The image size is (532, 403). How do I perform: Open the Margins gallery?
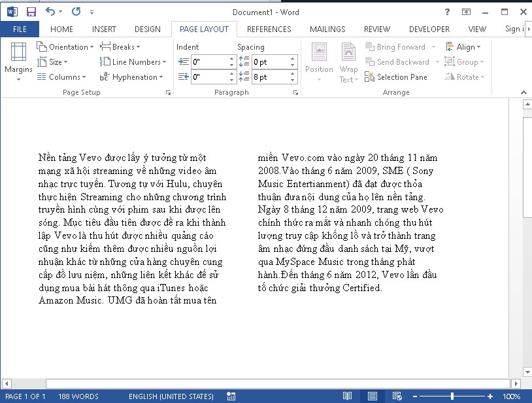click(18, 63)
